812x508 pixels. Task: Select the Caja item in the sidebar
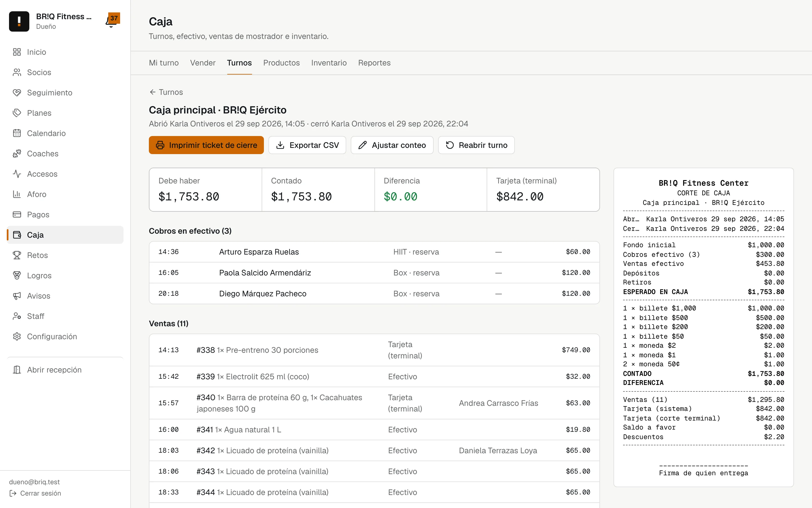pyautogui.click(x=65, y=235)
